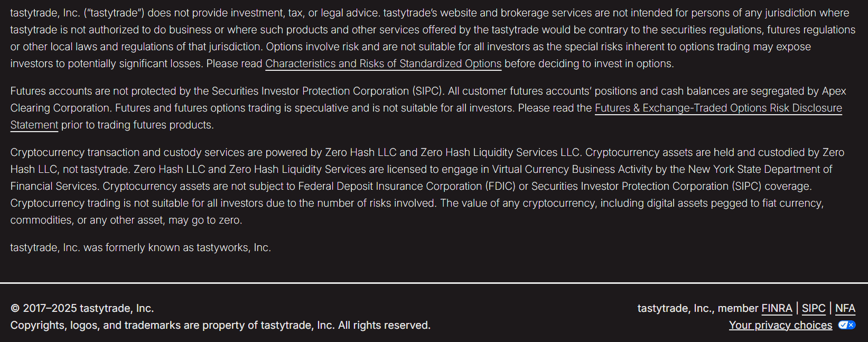The width and height of the screenshot is (868, 342).
Task: Visit the FINRA membership link
Action: coord(777,308)
